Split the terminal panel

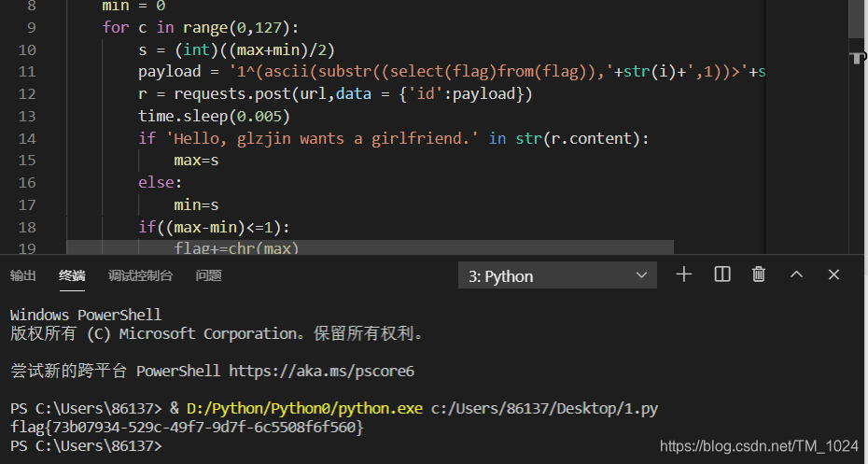(721, 274)
